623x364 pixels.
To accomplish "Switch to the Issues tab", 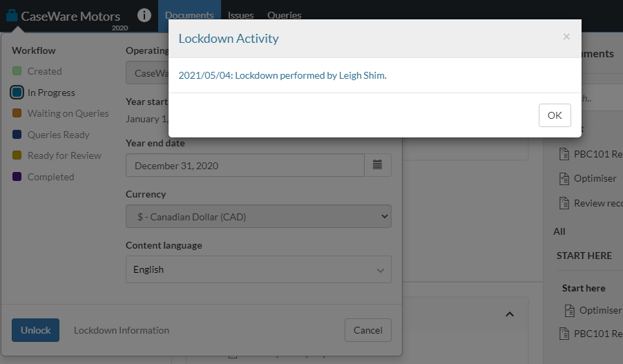I will tap(241, 15).
